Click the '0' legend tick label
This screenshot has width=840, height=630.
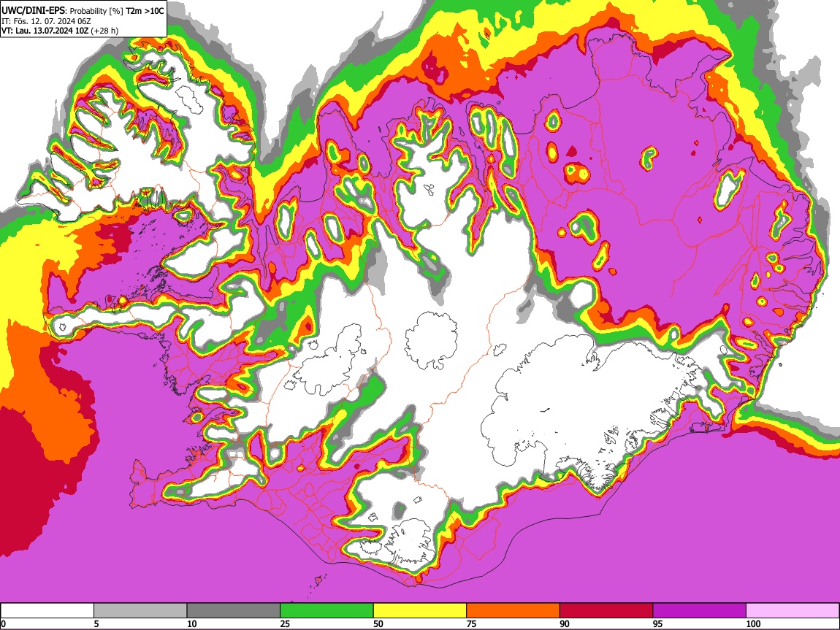(3, 623)
